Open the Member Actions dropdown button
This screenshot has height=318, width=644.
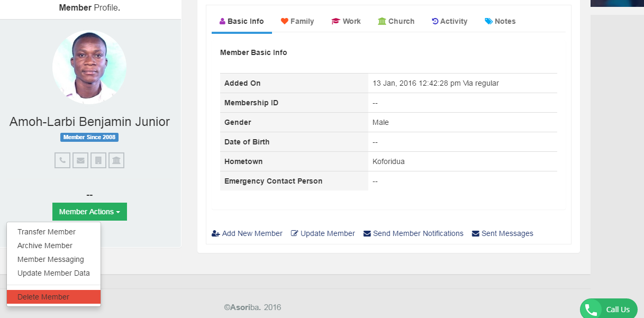click(89, 212)
